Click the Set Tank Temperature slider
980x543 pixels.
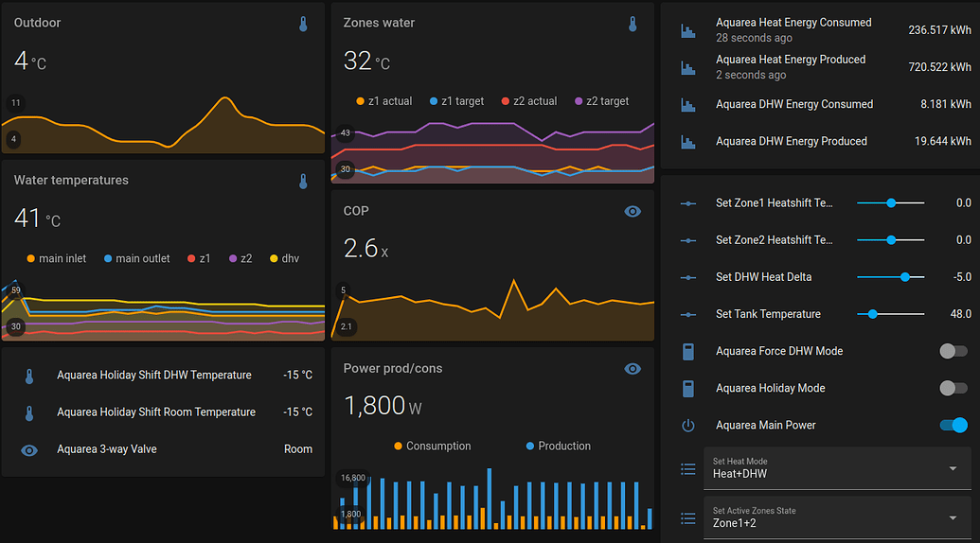click(890, 314)
